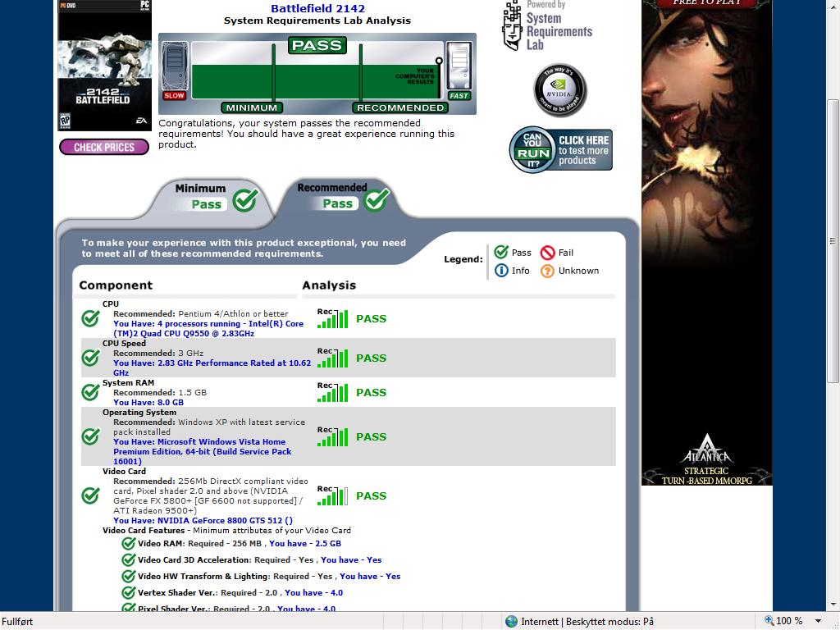Click the Video RAM checkmark icon
840x630 pixels.
129,543
